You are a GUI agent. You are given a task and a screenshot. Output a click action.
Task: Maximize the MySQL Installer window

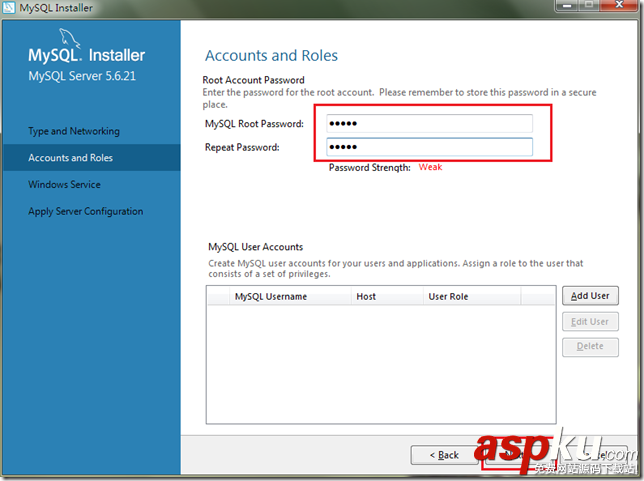coord(589,5)
